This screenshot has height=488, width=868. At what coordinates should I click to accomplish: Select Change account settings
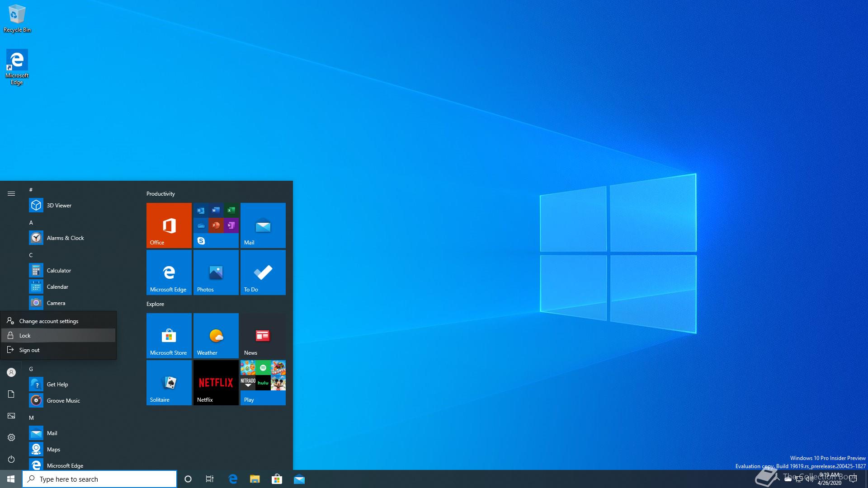coord(58,321)
